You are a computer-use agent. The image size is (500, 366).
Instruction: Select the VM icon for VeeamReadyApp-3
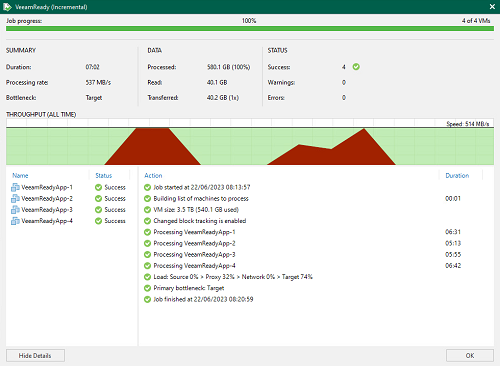pyautogui.click(x=15, y=210)
